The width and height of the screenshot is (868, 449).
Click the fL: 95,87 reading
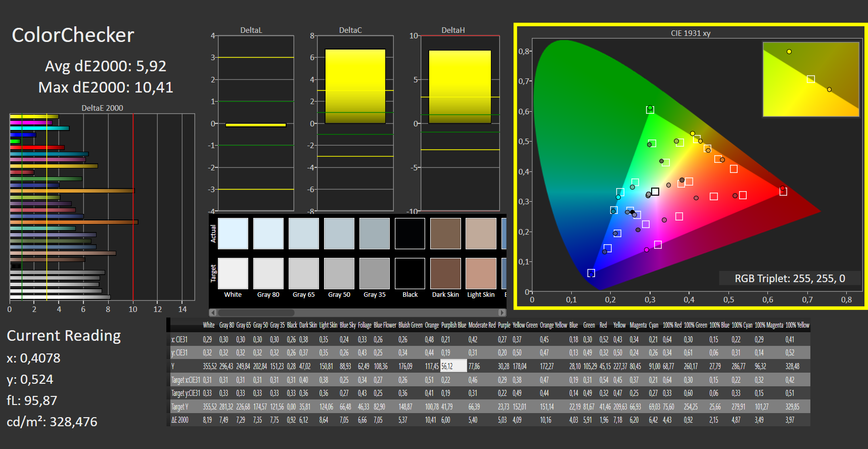[32, 400]
